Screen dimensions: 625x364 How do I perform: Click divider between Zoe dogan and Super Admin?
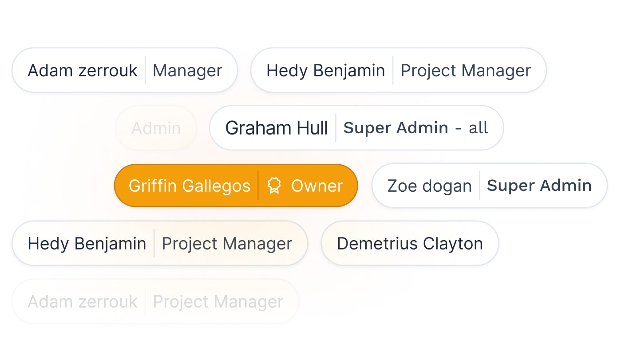click(479, 186)
